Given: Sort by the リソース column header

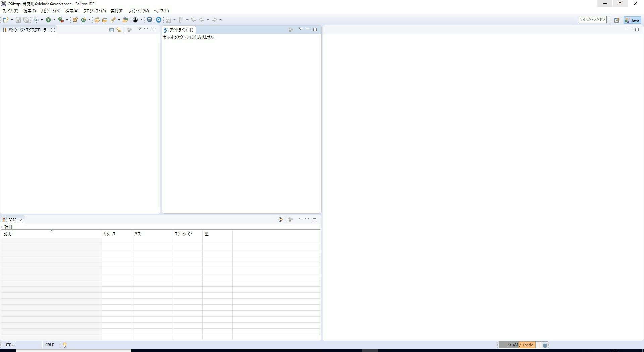Looking at the screenshot, I should (117, 234).
